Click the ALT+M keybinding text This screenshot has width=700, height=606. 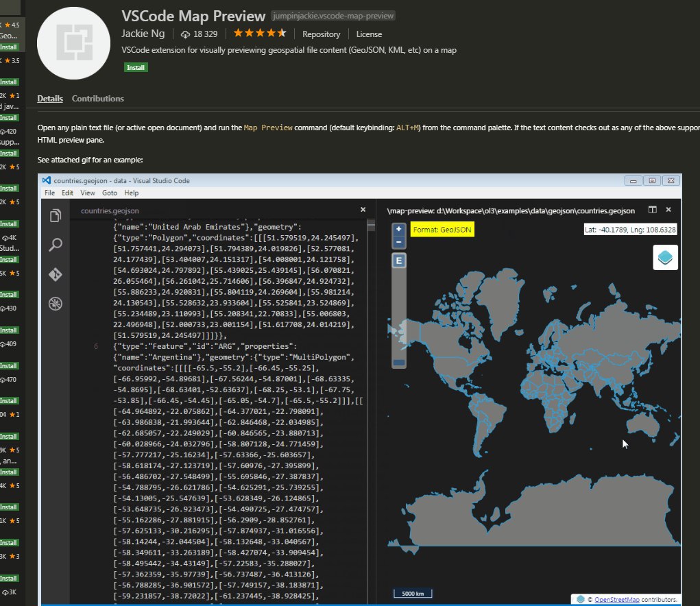[407, 128]
